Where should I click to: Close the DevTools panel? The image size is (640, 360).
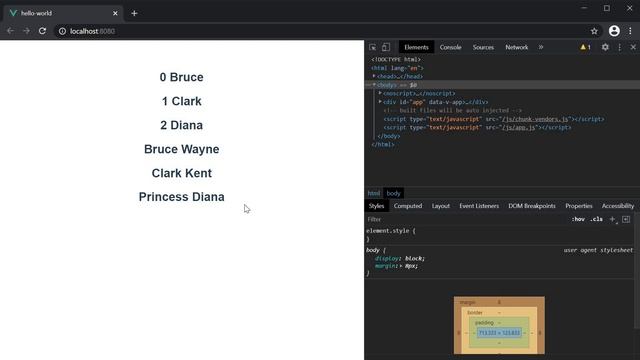point(633,47)
